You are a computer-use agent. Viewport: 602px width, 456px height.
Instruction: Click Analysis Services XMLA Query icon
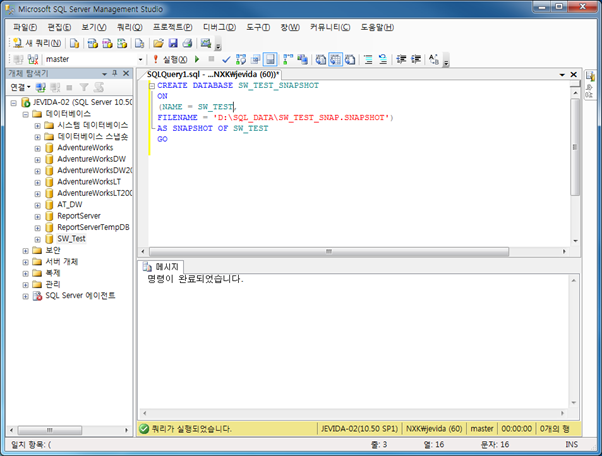click(x=122, y=43)
